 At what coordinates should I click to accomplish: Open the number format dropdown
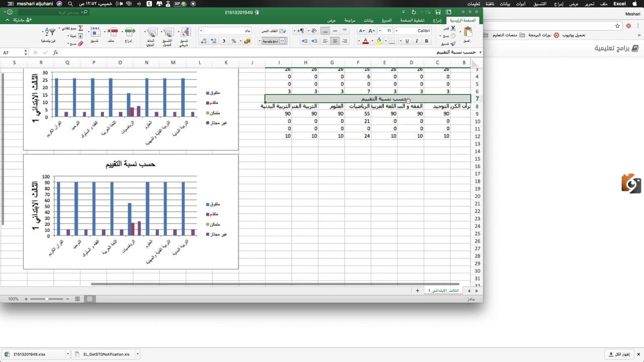point(201,31)
